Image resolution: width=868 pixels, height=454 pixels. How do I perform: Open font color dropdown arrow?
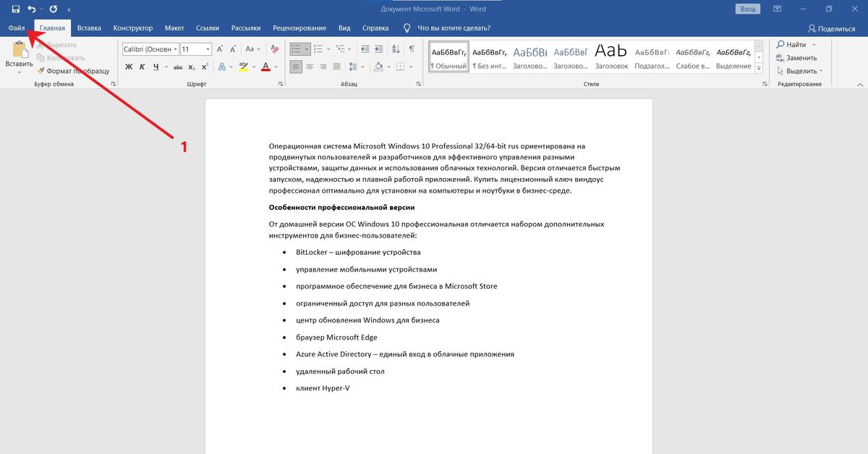click(276, 67)
